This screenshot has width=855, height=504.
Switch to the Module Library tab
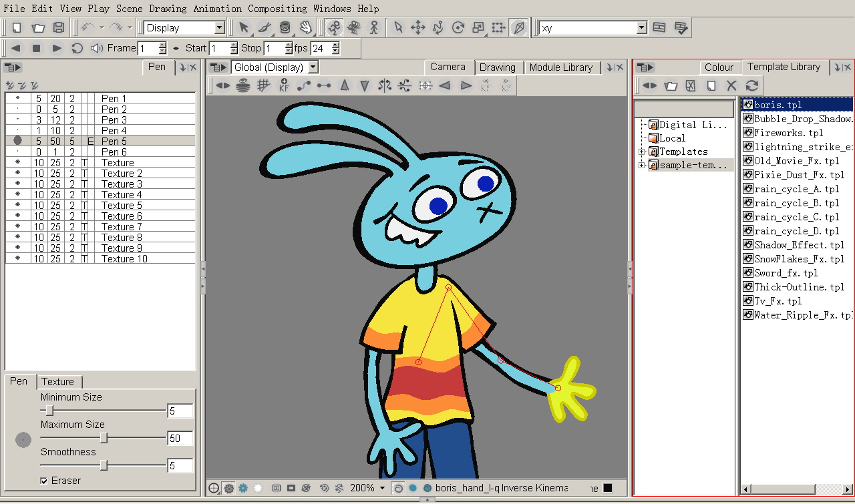click(561, 67)
